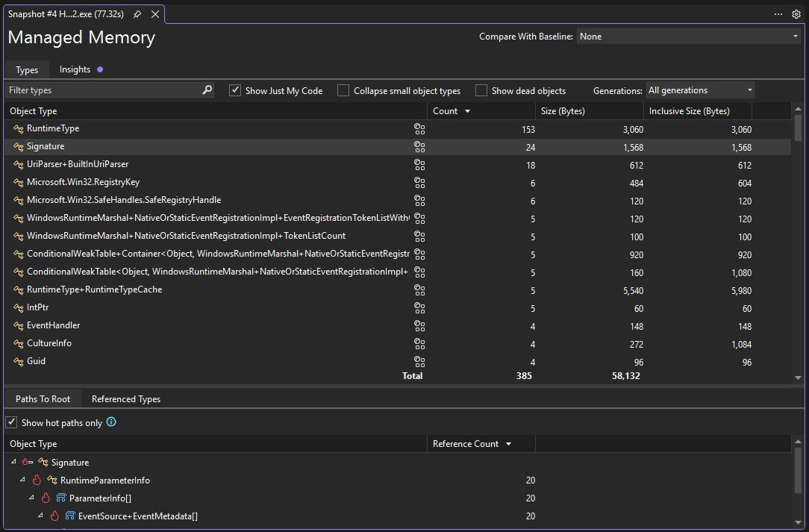Viewport: 809px width, 532px height.
Task: Open the All generations dropdown
Action: coord(698,90)
